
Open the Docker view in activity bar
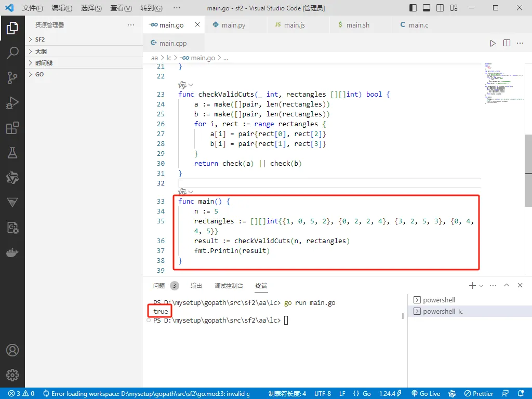(12, 253)
